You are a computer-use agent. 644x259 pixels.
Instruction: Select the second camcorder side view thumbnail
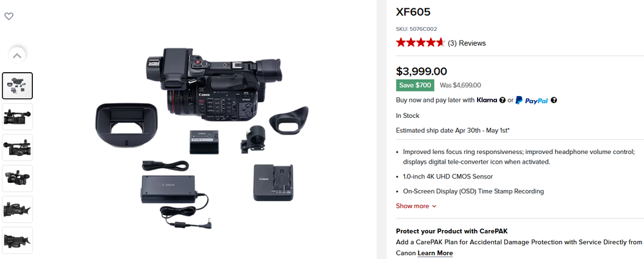tap(17, 117)
